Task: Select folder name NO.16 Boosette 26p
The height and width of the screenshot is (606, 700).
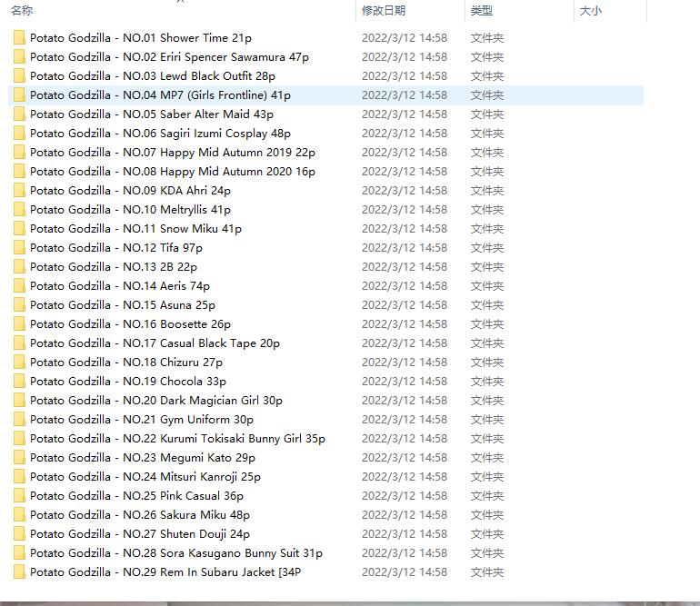Action: [130, 324]
